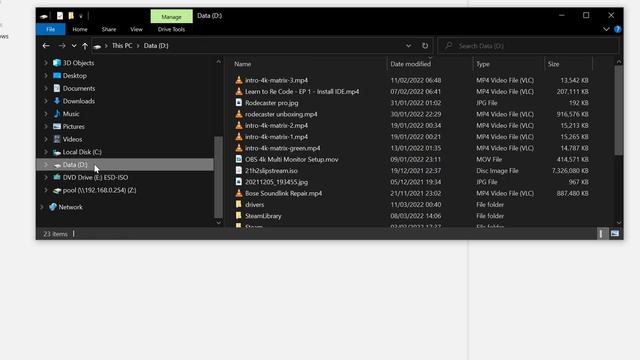This screenshot has width=640, height=360.
Task: Click VLC icon of intro-4k-matrix-1.mp4
Action: [239, 137]
